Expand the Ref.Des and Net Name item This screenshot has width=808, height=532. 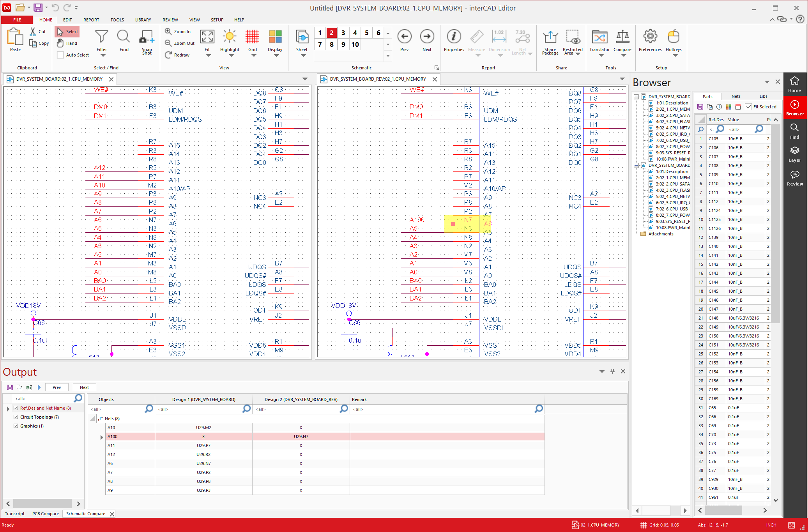(8, 408)
